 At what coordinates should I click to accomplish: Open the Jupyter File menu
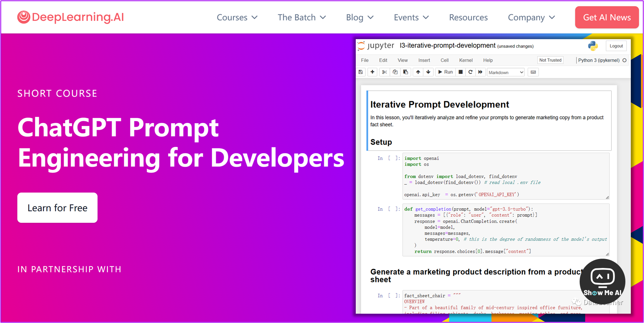tap(365, 60)
